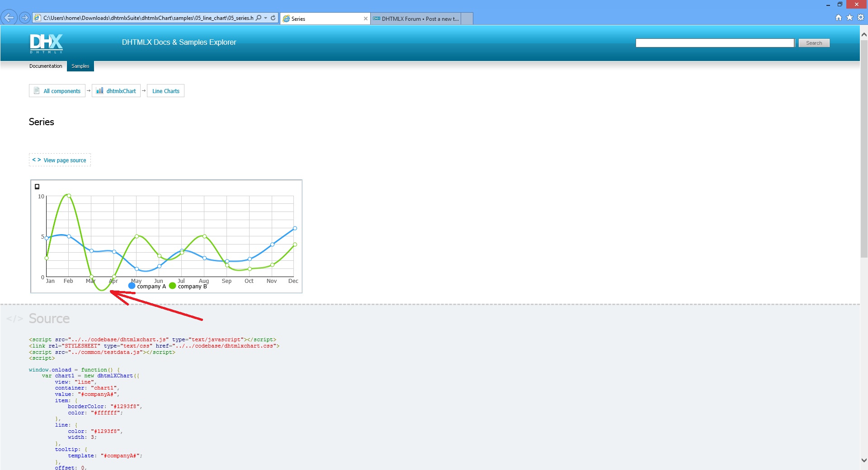Click the vertical scrollbar up arrow

tap(864, 34)
